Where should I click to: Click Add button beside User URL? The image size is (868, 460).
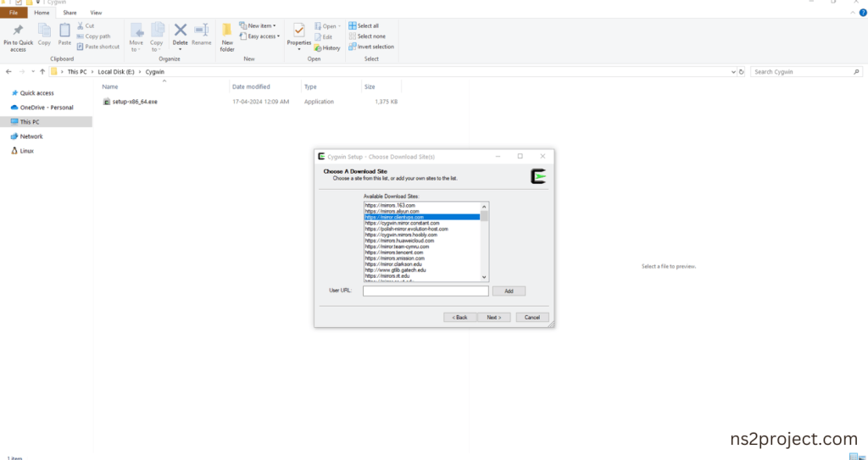[x=509, y=291]
